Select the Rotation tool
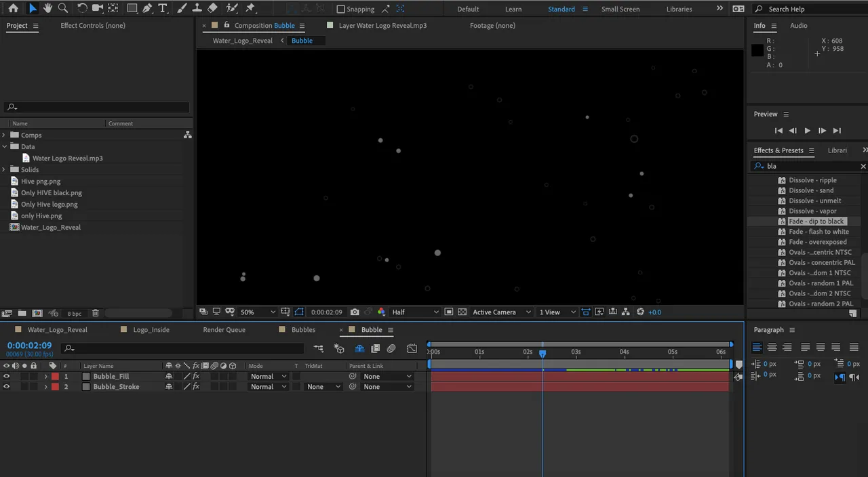Viewport: 868px width, 477px height. (x=82, y=8)
